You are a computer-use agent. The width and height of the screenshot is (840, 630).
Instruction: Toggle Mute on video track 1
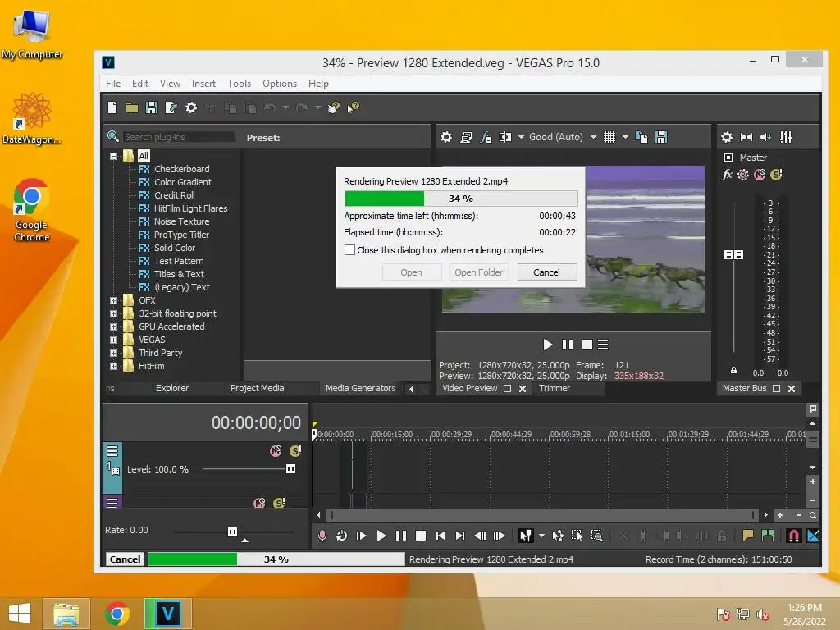(x=276, y=451)
